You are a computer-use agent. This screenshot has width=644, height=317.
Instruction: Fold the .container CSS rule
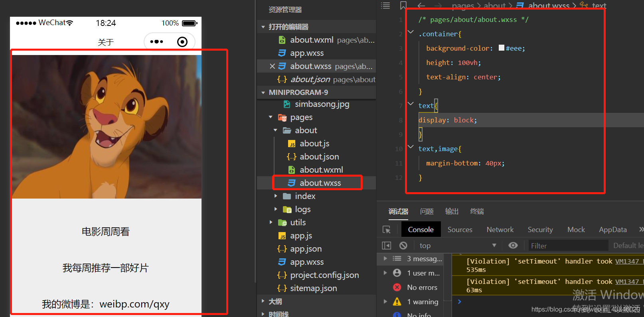(x=411, y=32)
